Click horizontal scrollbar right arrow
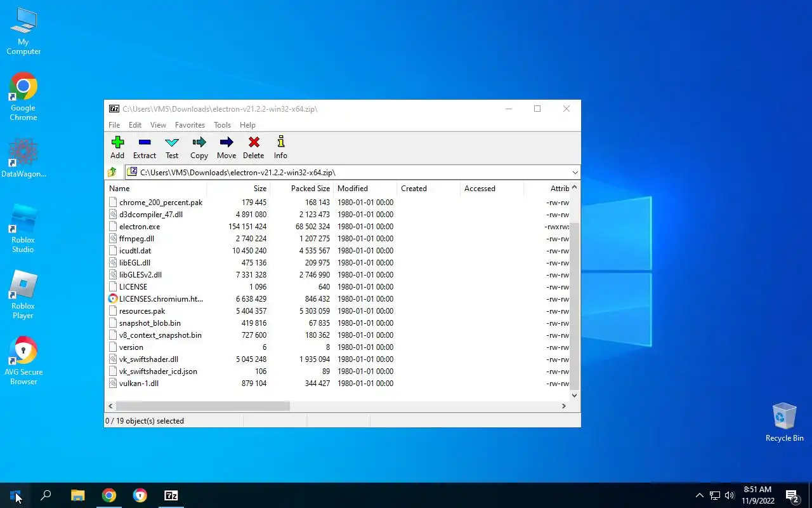The height and width of the screenshot is (508, 812). 564,406
